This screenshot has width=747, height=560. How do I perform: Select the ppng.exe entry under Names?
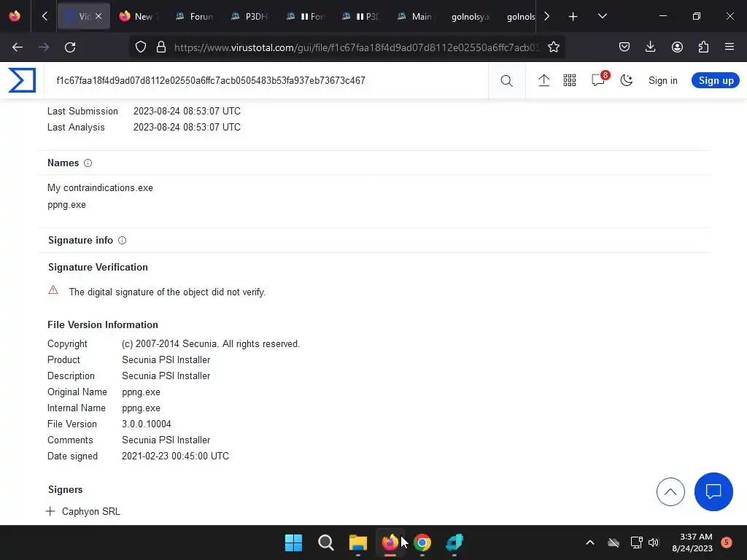tap(66, 205)
